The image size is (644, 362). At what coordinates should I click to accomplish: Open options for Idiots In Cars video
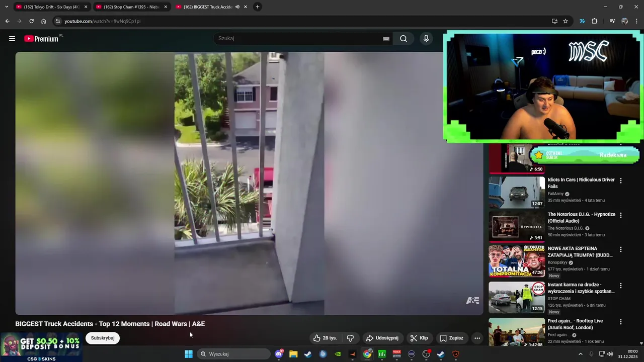[x=621, y=180]
